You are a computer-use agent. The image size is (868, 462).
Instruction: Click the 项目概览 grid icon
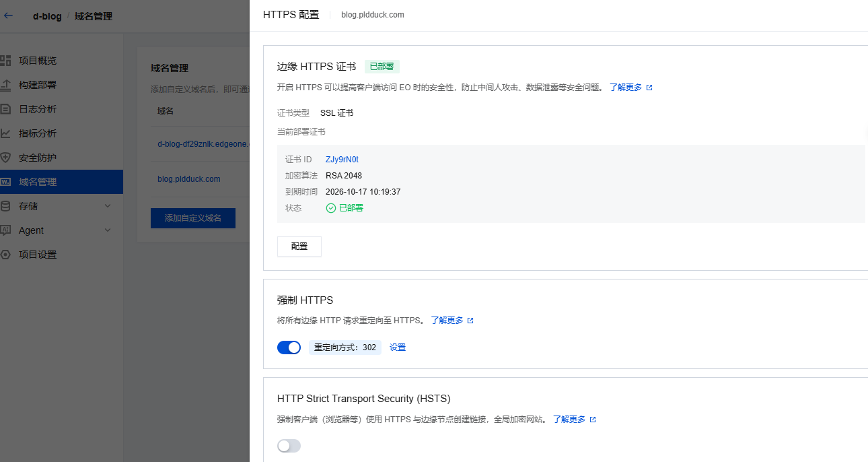(x=5, y=61)
